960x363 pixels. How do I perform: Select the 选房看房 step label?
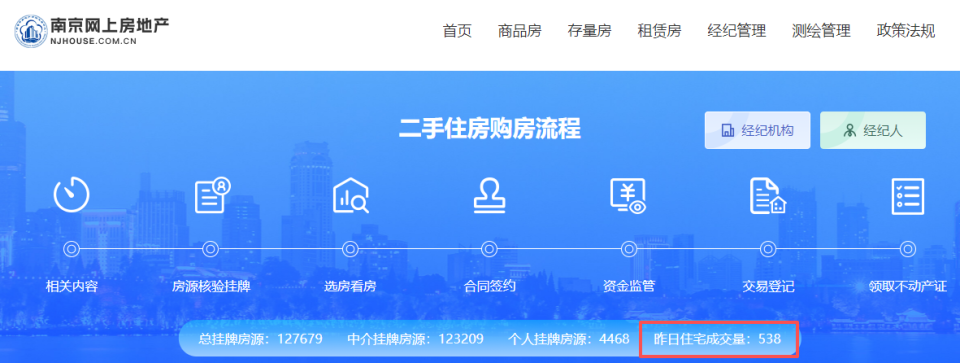pyautogui.click(x=350, y=286)
